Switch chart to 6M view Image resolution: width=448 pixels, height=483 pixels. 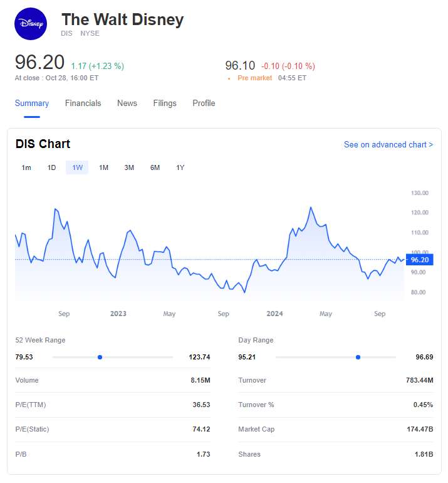click(x=155, y=167)
